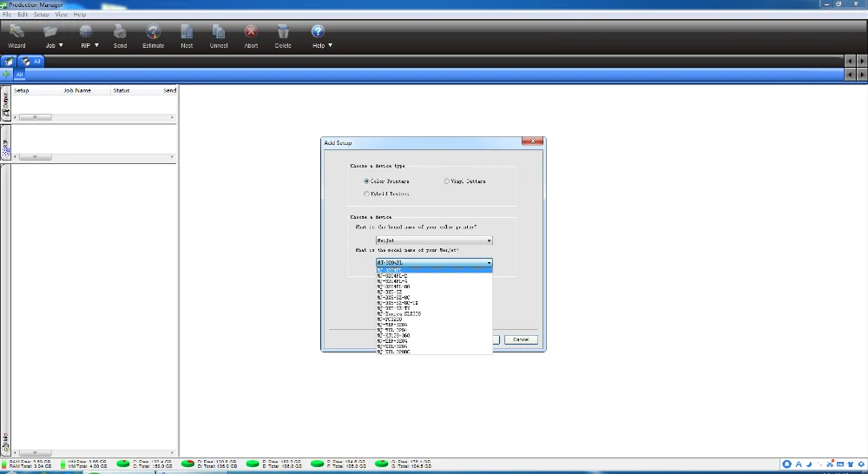The image size is (868, 474).
Task: Click the RAM usage indicator bar
Action: pos(5,464)
